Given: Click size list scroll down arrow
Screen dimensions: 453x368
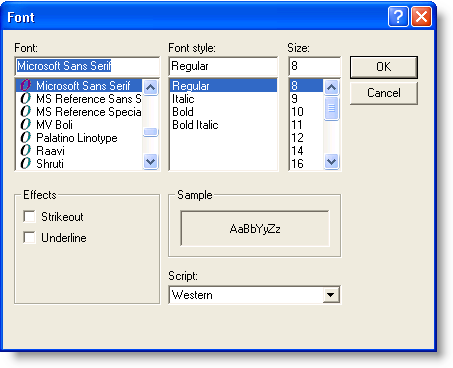Looking at the screenshot, I should tap(331, 162).
